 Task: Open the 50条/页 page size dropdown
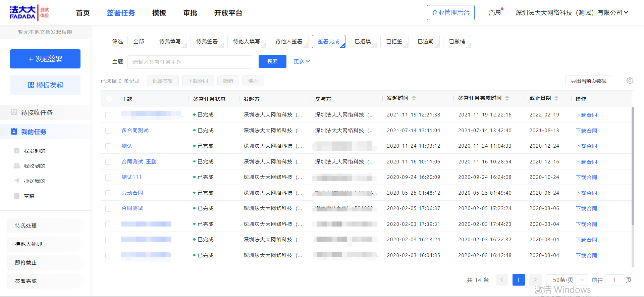pos(567,280)
